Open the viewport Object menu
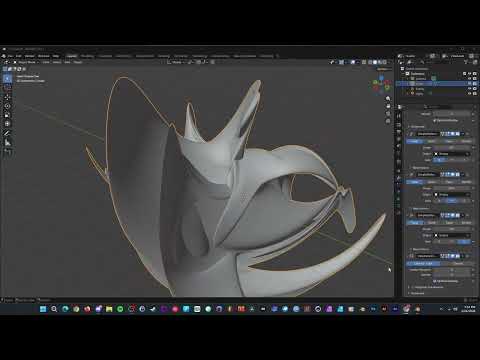 pyautogui.click(x=78, y=62)
